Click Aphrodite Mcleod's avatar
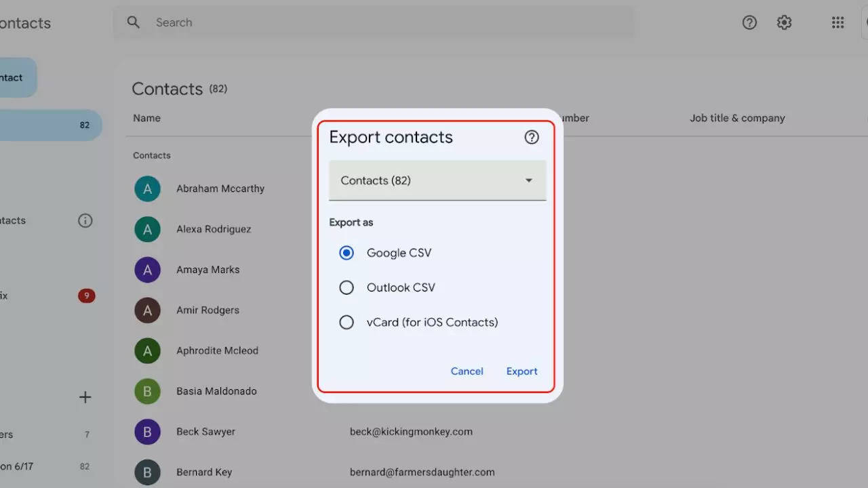 pyautogui.click(x=147, y=350)
